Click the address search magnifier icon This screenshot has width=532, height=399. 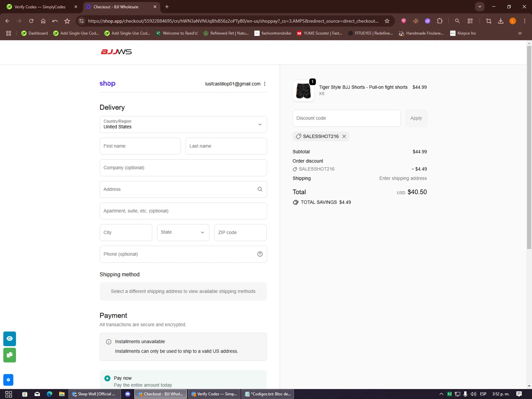pos(260,189)
